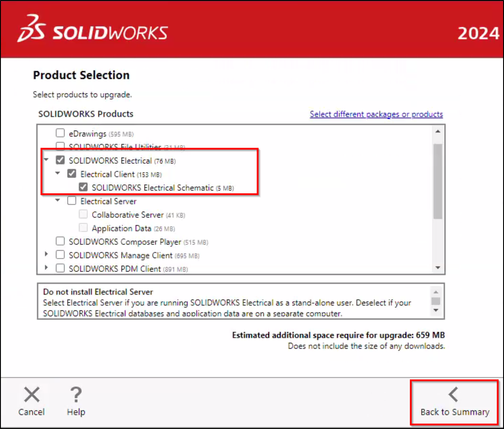Go Back to Summary
This screenshot has height=429, width=504.
(x=454, y=402)
